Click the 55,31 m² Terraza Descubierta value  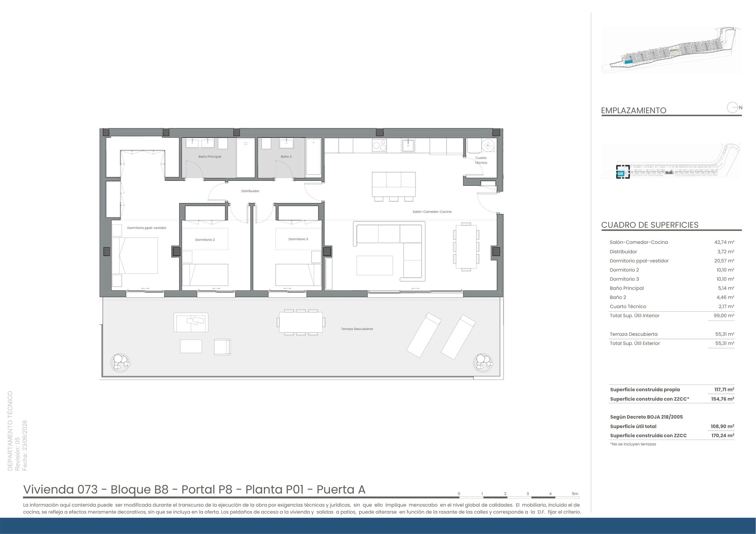[x=724, y=334]
